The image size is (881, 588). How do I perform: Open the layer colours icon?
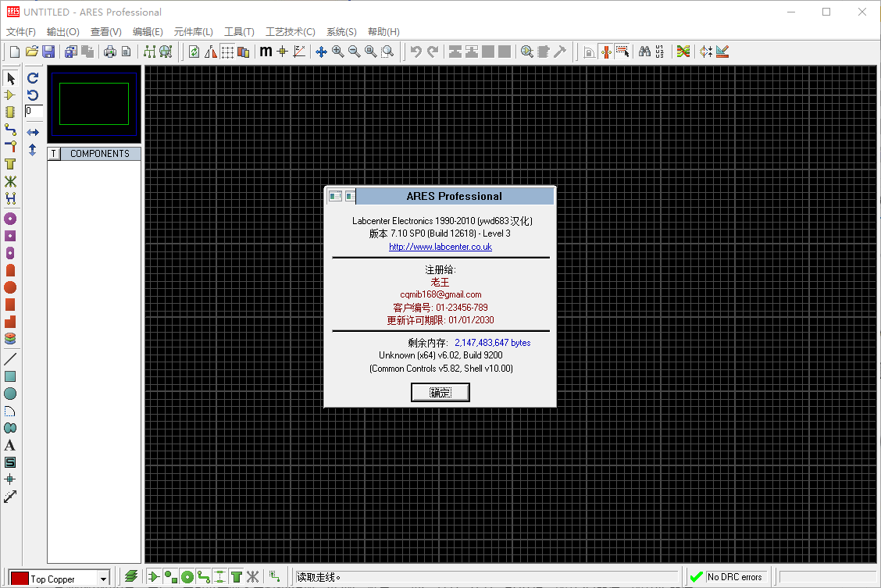pyautogui.click(x=243, y=52)
